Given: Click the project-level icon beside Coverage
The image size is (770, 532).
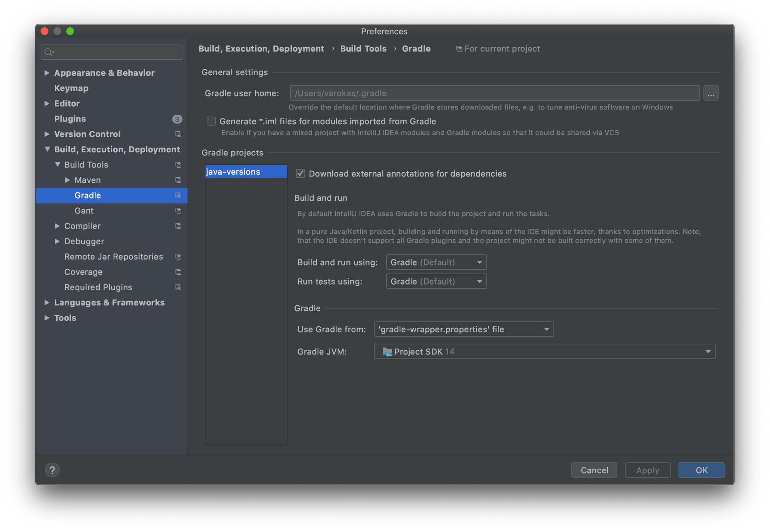Looking at the screenshot, I should [x=178, y=272].
